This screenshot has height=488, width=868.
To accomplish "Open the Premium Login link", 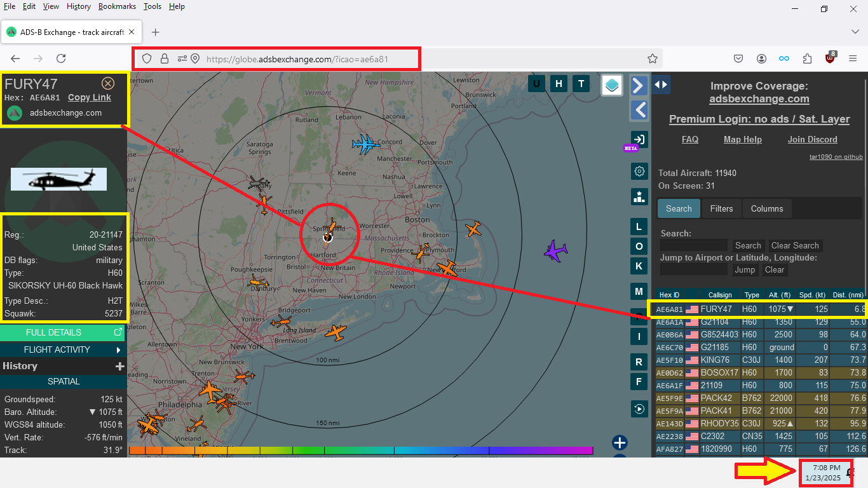I will pyautogui.click(x=759, y=119).
